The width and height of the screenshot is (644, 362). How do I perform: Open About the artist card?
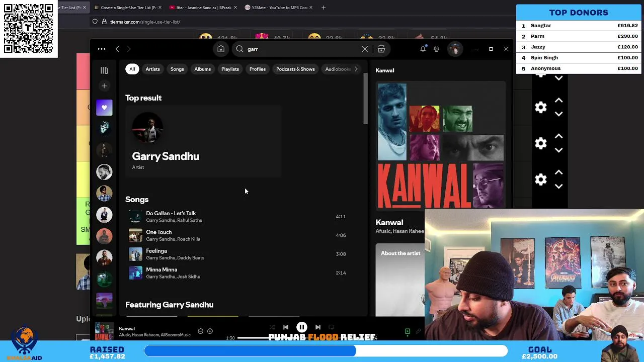(x=400, y=280)
